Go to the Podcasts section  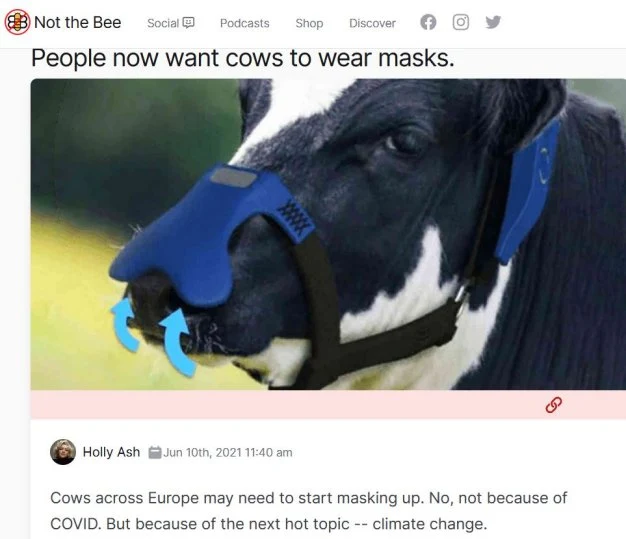tap(245, 23)
